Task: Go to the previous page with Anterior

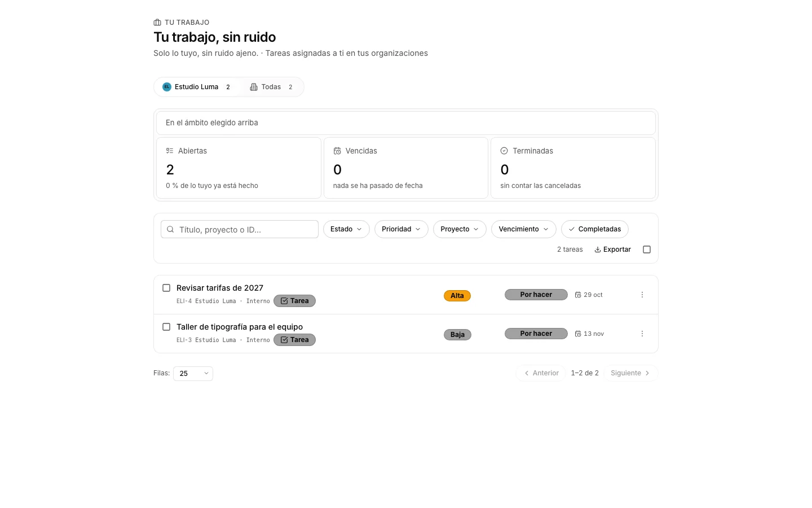Action: coord(541,373)
